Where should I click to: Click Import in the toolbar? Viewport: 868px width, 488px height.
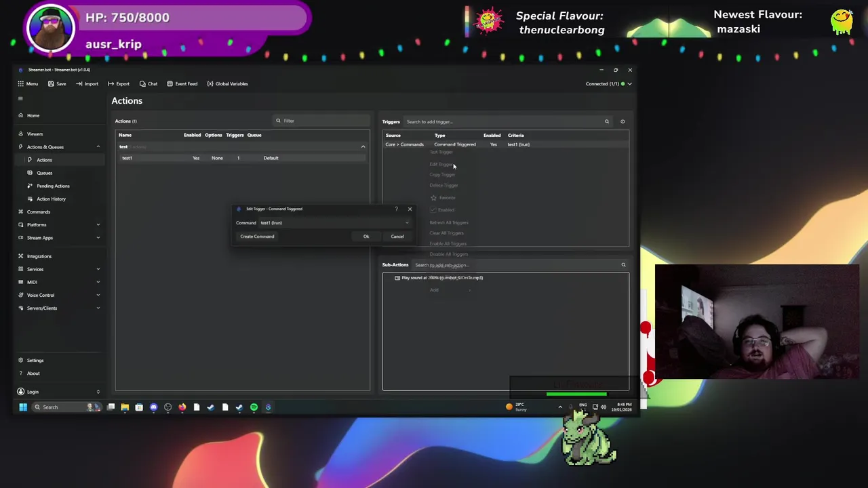[x=87, y=83]
